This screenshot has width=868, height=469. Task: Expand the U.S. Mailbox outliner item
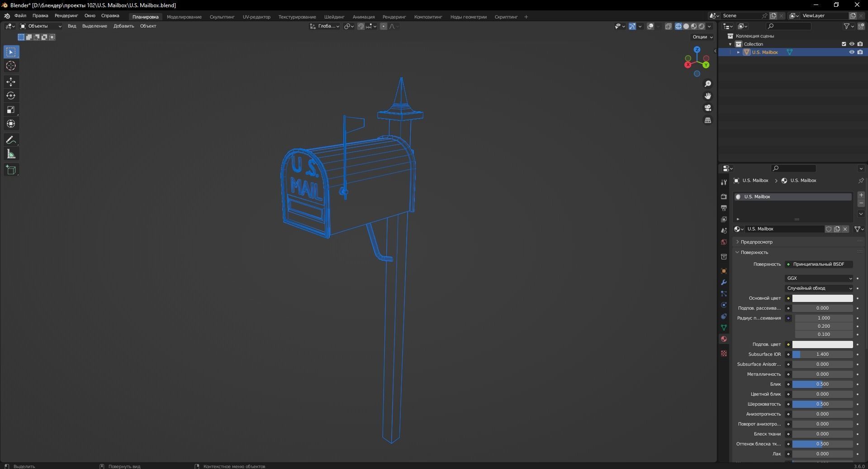[738, 52]
